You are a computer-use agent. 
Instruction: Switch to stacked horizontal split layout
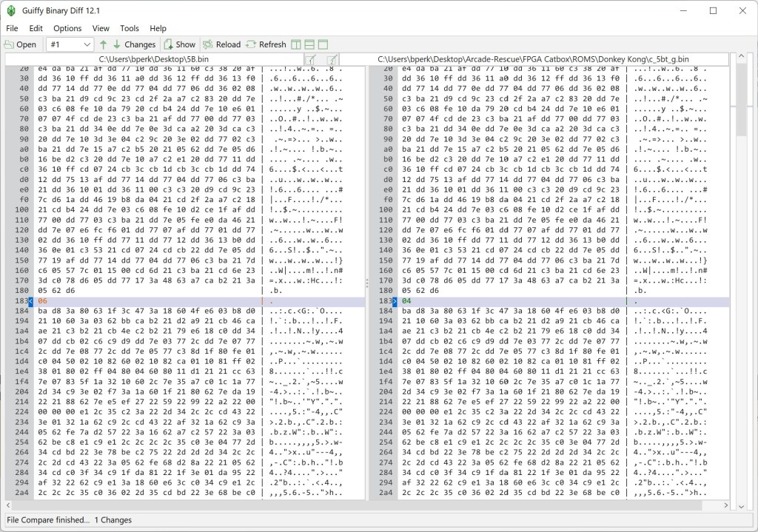[309, 44]
